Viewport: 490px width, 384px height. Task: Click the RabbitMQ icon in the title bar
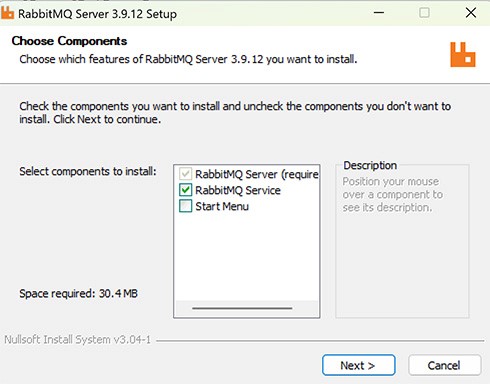pyautogui.click(x=7, y=13)
